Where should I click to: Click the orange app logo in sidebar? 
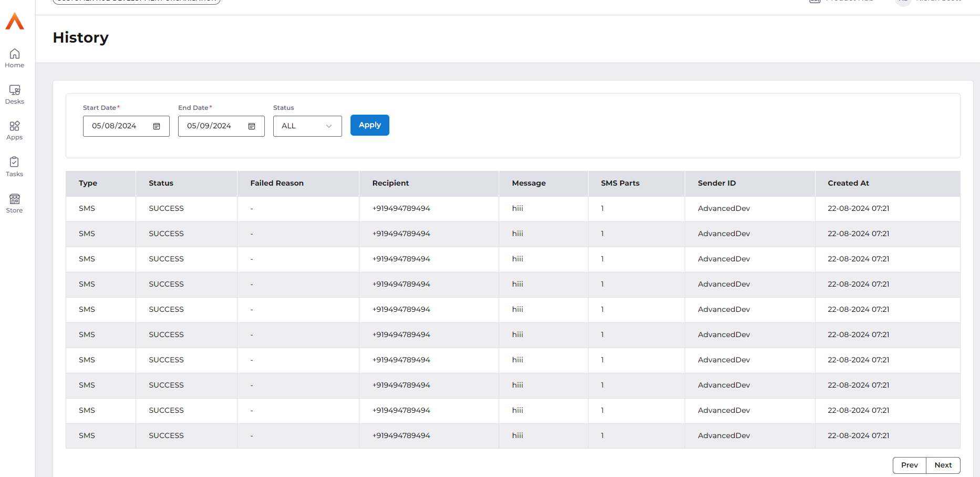(x=15, y=22)
